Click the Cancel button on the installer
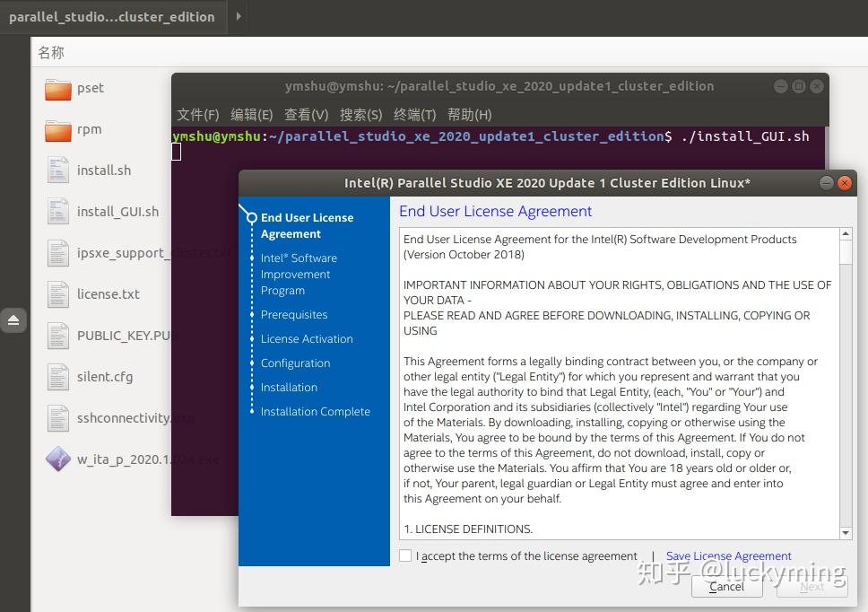This screenshot has height=612, width=868. (x=726, y=587)
